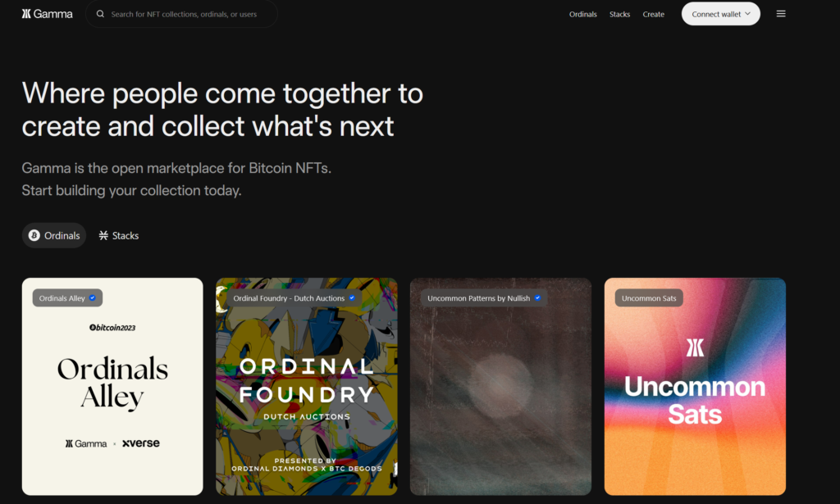The width and height of the screenshot is (840, 504).
Task: Click the Uncommon Sats label tag
Action: coord(649,298)
